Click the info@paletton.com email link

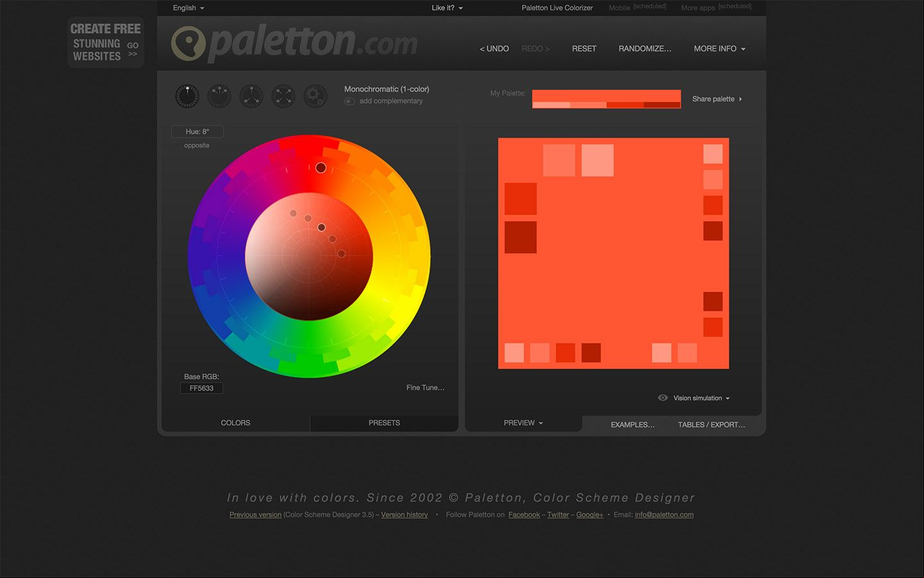664,514
